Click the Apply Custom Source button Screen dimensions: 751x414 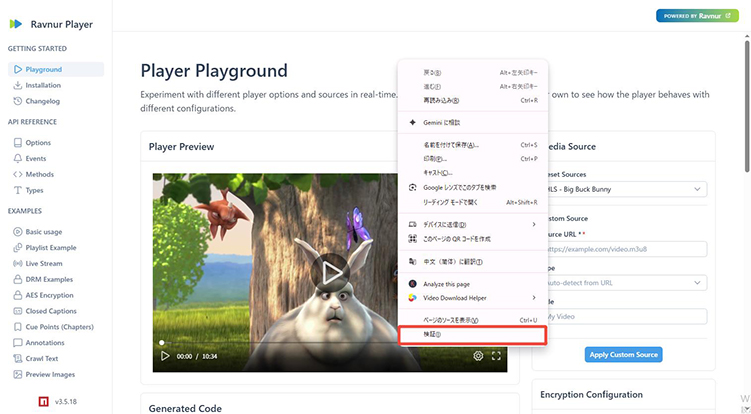[x=623, y=355]
